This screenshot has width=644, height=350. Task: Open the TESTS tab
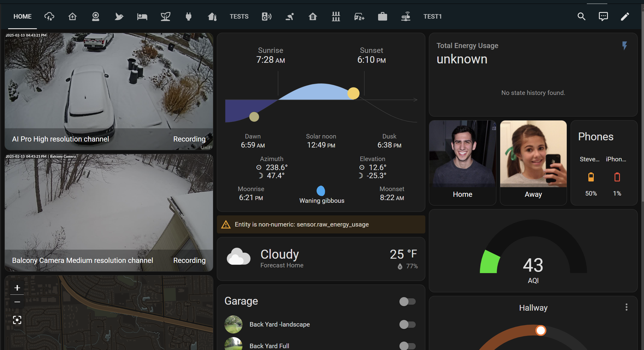(239, 17)
